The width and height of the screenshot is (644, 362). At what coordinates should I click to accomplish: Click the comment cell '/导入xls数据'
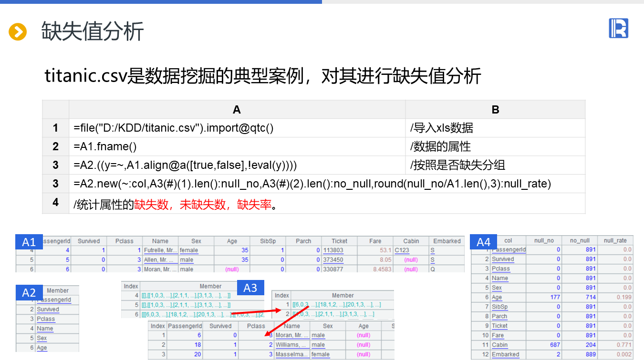click(x=495, y=128)
